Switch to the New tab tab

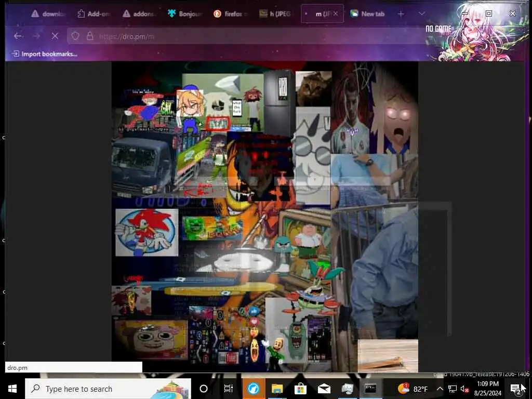pyautogui.click(x=367, y=14)
